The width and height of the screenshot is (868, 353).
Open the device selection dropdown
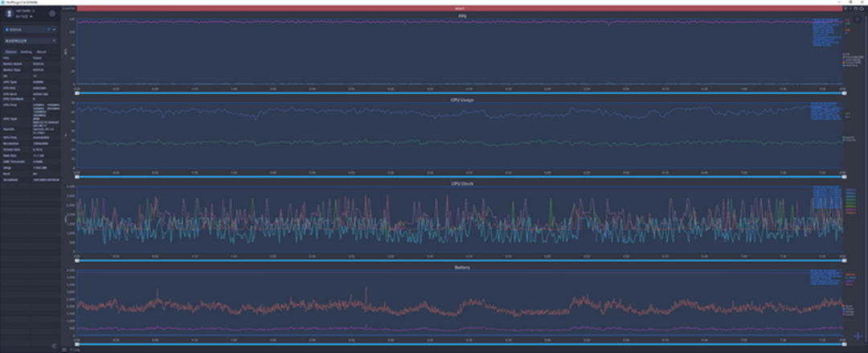click(31, 30)
